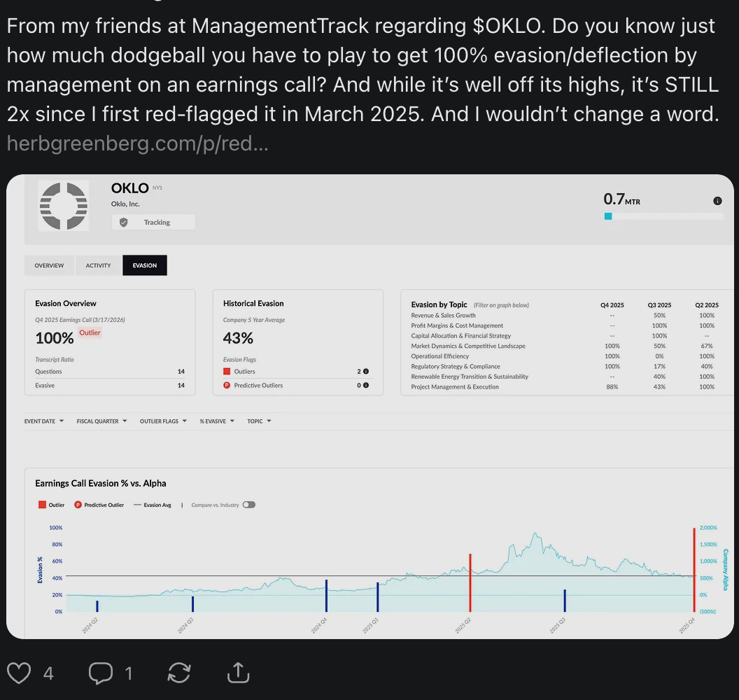Click the shield icon in Tracking button

[123, 222]
